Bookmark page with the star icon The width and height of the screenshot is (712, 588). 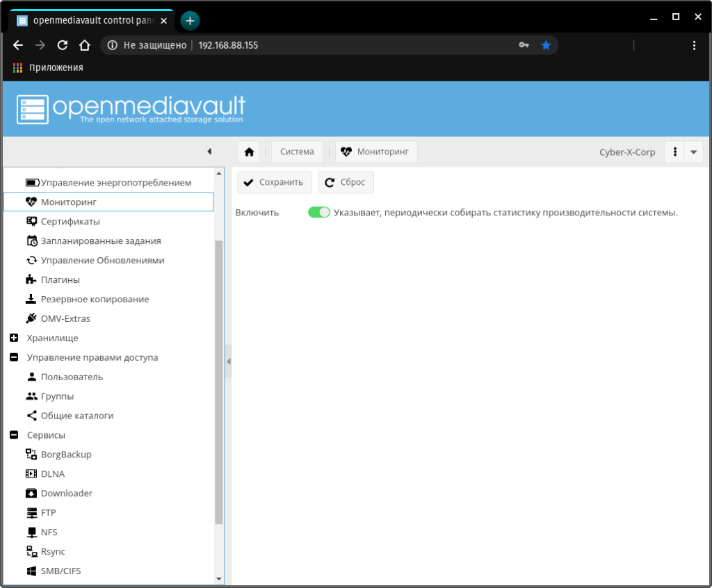[x=546, y=45]
